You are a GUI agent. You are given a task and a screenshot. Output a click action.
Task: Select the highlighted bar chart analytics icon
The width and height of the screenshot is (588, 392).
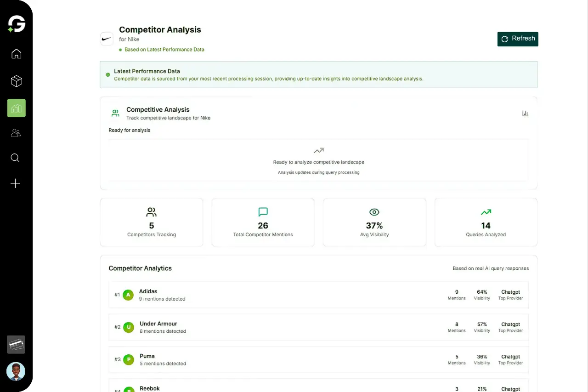(17, 108)
